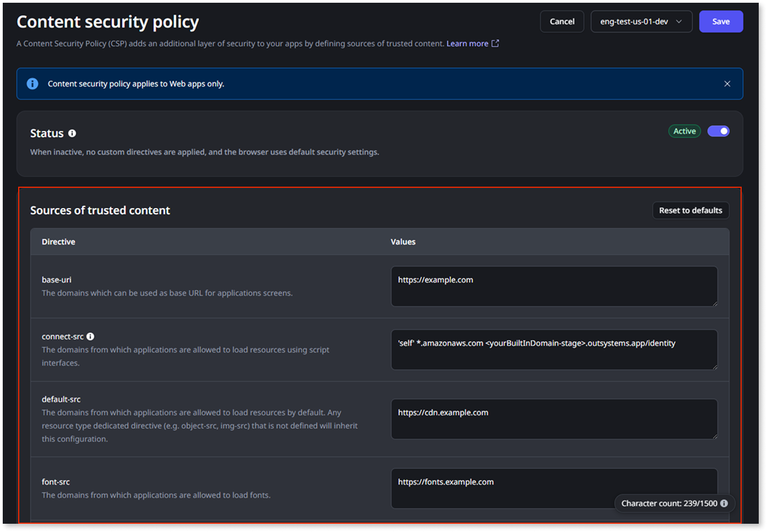Click the info icon next to Character count
This screenshot has width=767, height=532.
(x=724, y=503)
